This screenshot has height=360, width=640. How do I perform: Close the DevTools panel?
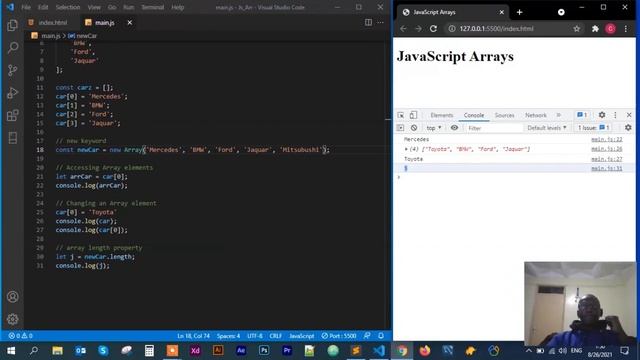tap(629, 115)
